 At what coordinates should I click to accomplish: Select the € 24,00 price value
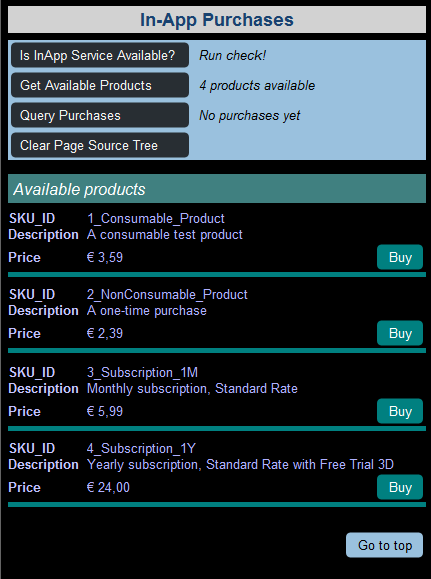click(108, 487)
